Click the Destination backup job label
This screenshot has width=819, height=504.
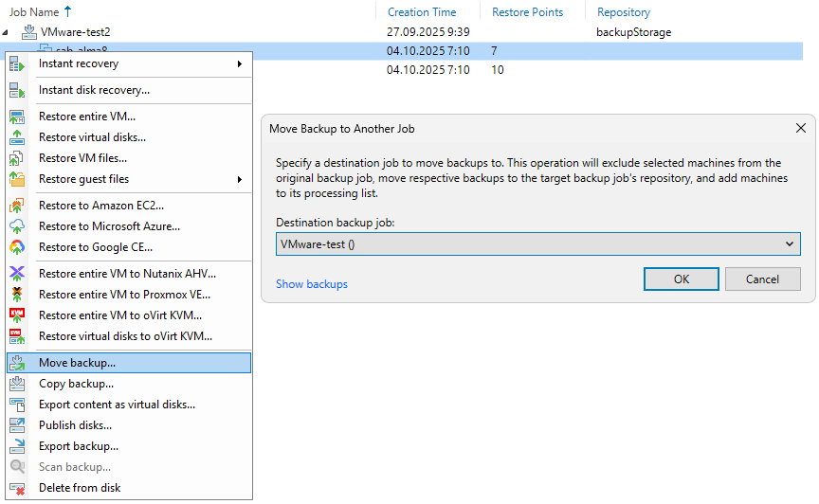336,223
